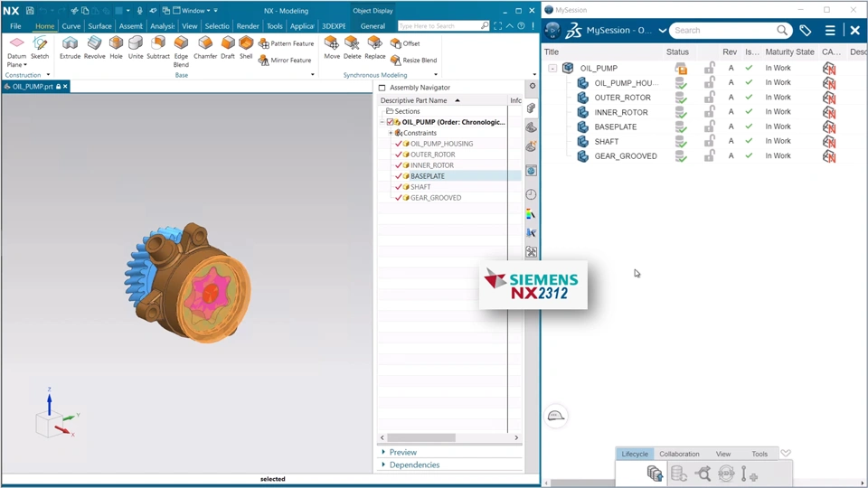Click the Resize Blend tool
Screen dimensions: 868x488
point(413,60)
